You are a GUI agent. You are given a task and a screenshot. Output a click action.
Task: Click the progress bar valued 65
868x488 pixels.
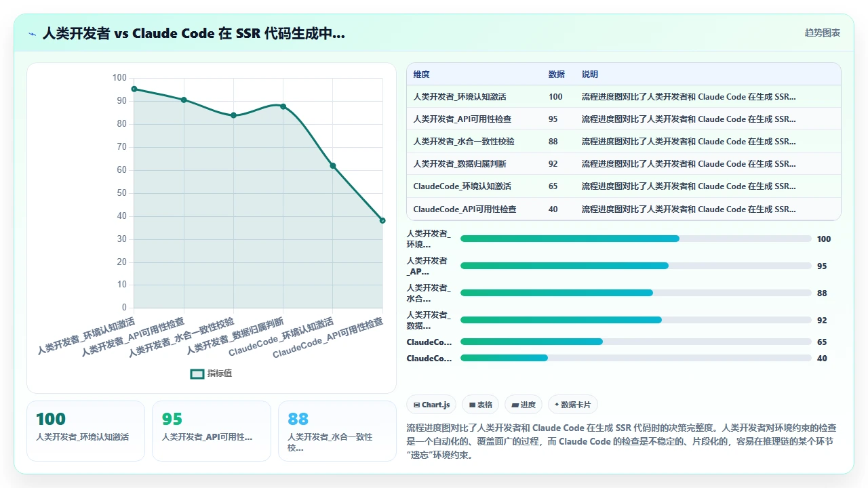[x=635, y=342]
